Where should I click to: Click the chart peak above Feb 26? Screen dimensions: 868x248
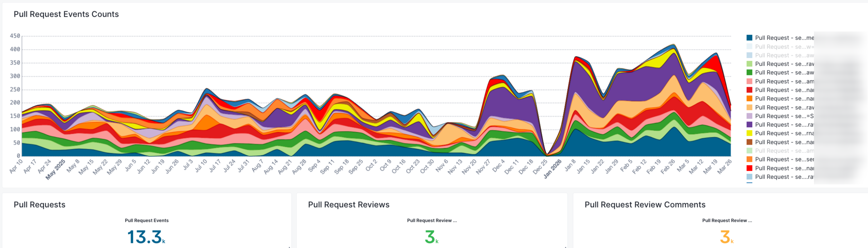674,44
